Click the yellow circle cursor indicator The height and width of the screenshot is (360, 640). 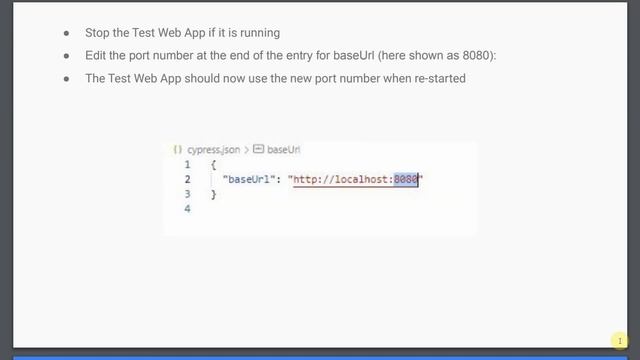pyautogui.click(x=619, y=341)
